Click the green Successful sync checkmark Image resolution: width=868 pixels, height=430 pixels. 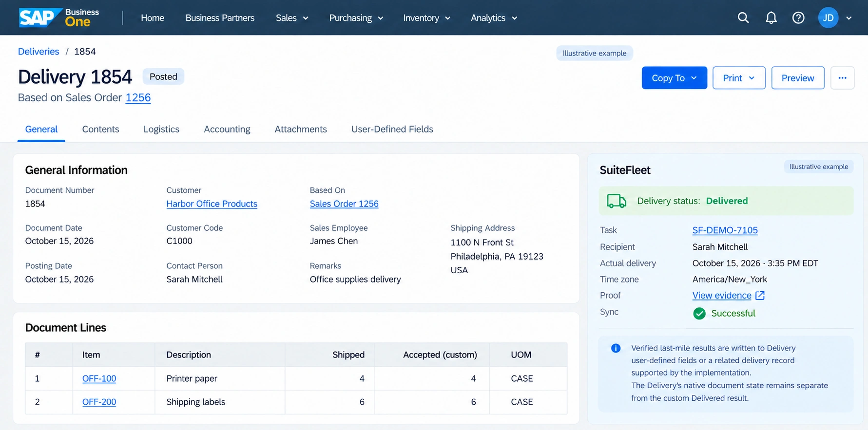[x=699, y=313]
